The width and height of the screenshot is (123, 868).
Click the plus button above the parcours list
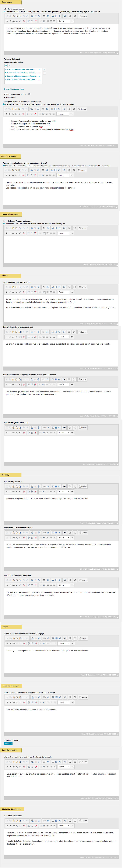click(6, 65)
